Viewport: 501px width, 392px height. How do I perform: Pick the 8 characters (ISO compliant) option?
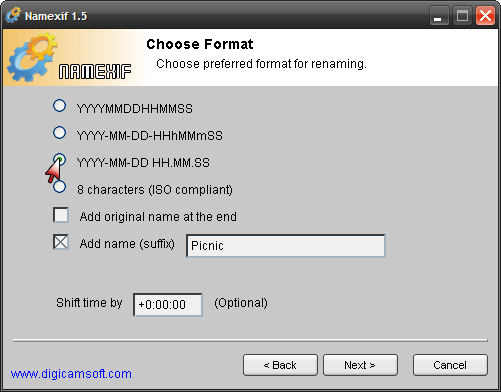pyautogui.click(x=59, y=187)
